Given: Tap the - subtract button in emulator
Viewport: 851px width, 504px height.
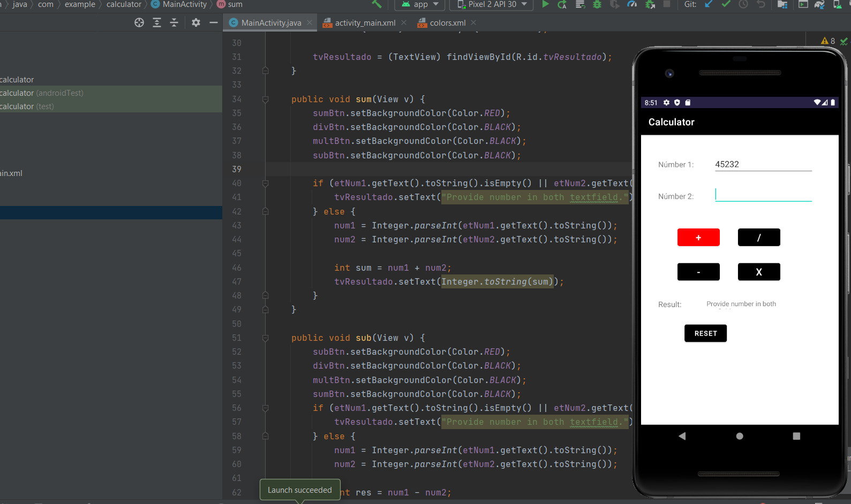Looking at the screenshot, I should click(698, 272).
